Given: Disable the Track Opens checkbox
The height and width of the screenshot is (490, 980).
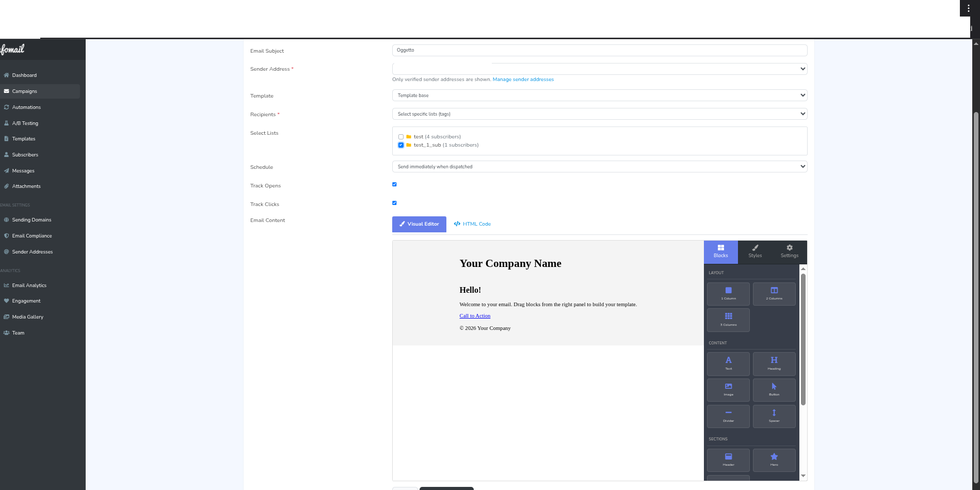Looking at the screenshot, I should [x=394, y=184].
